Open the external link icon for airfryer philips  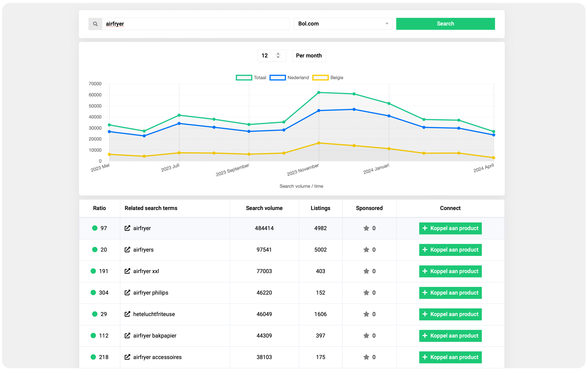coord(127,293)
